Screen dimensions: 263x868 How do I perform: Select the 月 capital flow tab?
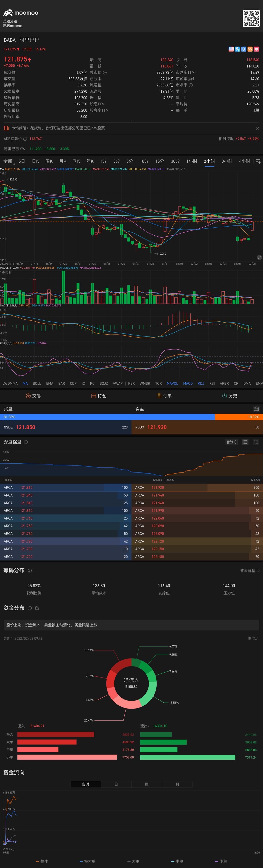[177, 784]
